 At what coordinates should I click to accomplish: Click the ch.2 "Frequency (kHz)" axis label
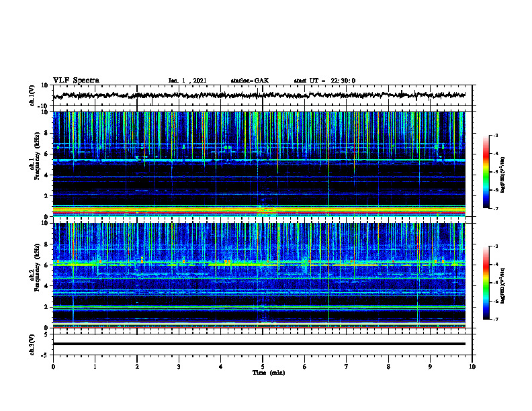point(38,267)
